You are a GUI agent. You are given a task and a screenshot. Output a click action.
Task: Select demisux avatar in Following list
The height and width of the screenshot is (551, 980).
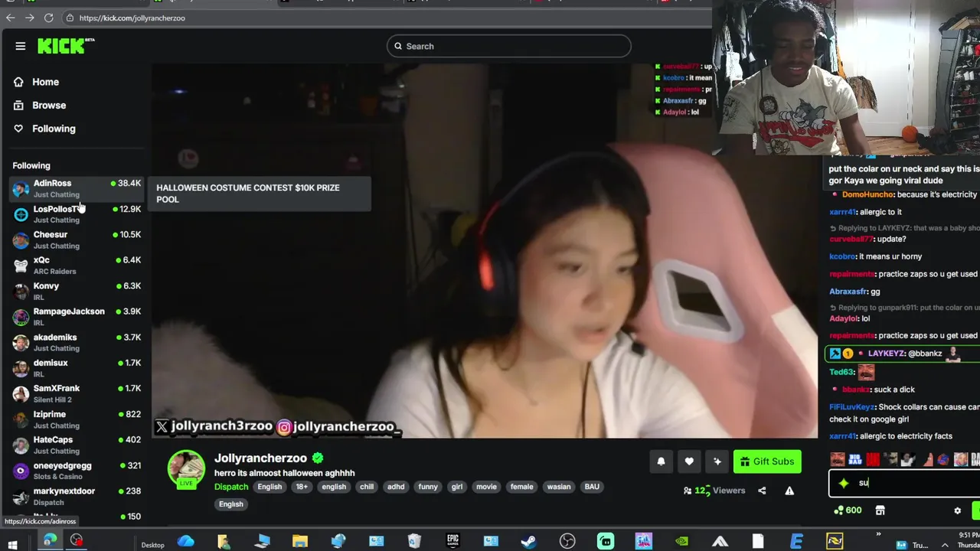21,368
